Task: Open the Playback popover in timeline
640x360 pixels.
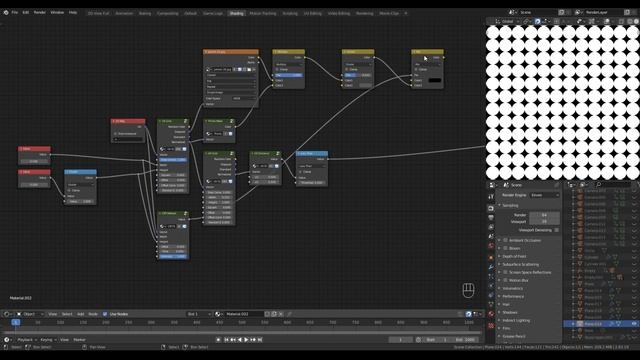Action: 27,340
